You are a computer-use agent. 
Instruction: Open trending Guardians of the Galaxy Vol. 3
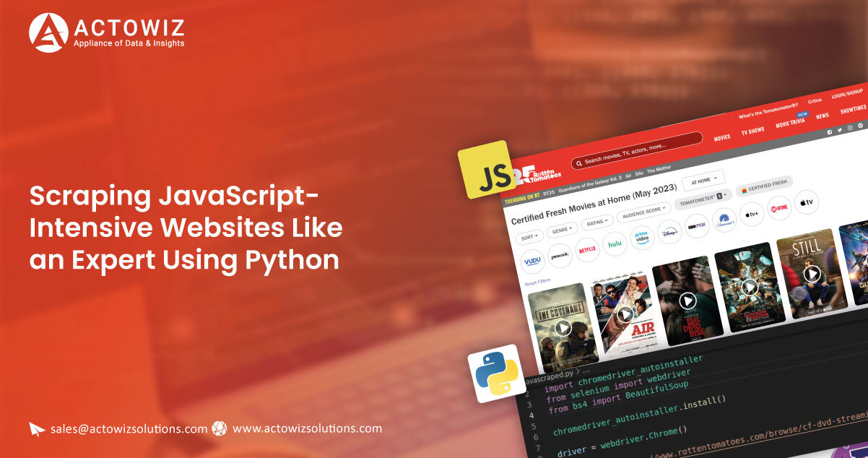coord(590,183)
